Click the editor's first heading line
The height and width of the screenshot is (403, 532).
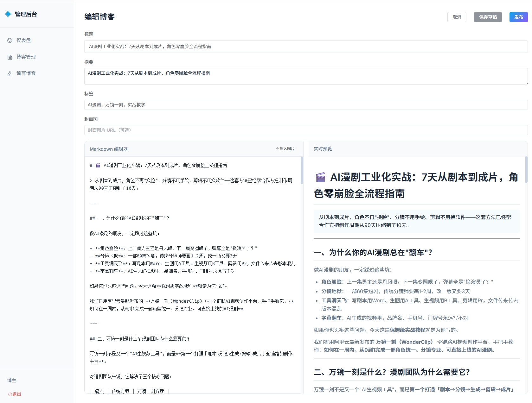click(158, 165)
